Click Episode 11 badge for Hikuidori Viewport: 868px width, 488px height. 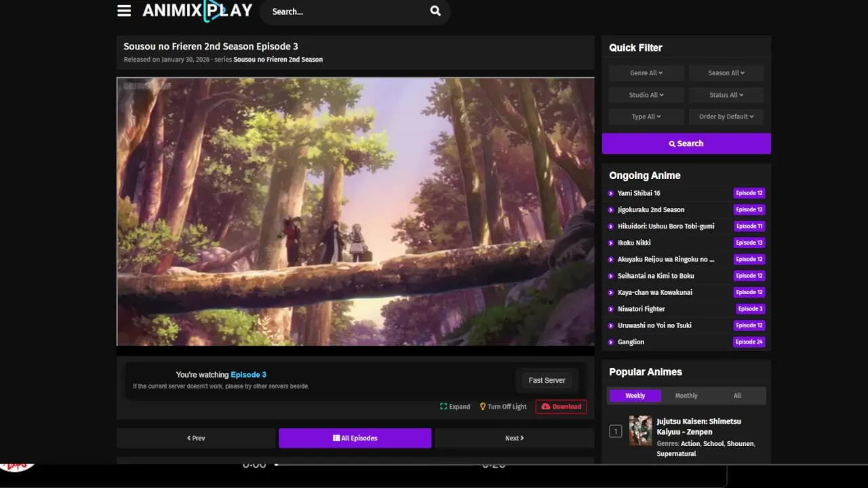coord(749,226)
